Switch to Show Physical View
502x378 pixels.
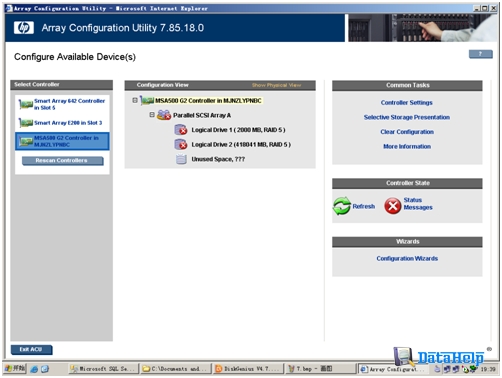click(x=276, y=85)
